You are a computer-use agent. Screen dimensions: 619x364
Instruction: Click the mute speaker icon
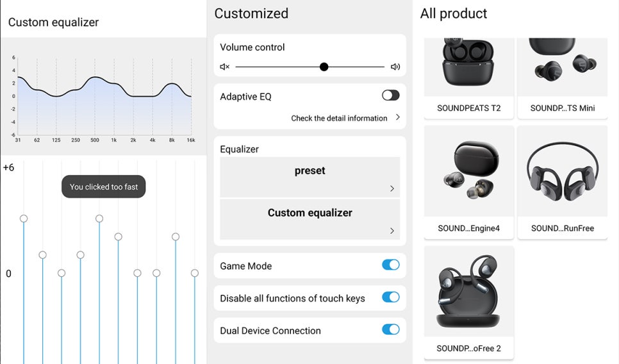click(x=225, y=67)
